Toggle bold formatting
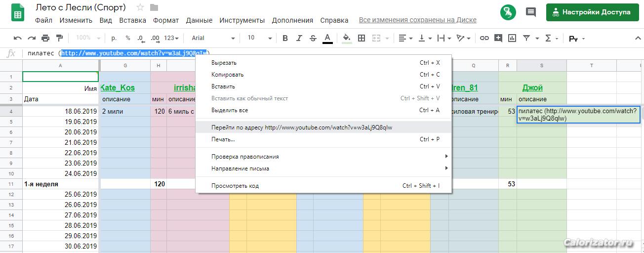644x253 pixels. pyautogui.click(x=285, y=38)
